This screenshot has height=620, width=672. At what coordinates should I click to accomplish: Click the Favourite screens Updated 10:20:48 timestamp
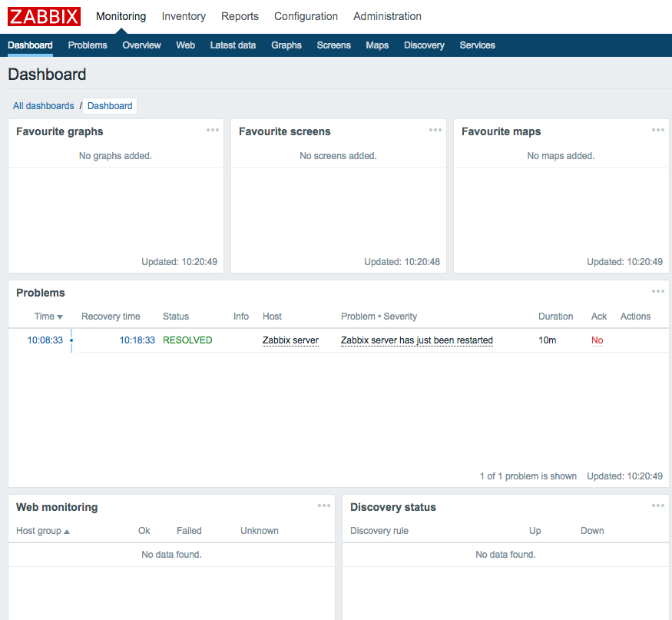coord(402,261)
